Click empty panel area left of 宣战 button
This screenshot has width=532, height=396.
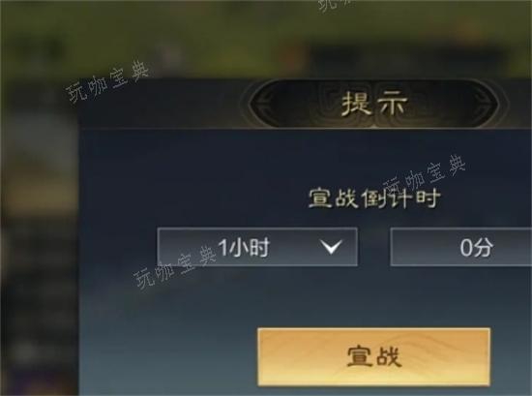[x=168, y=356]
